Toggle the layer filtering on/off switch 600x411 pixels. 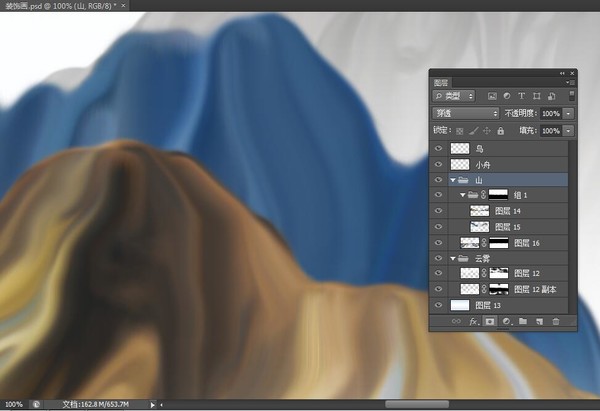click(x=572, y=96)
